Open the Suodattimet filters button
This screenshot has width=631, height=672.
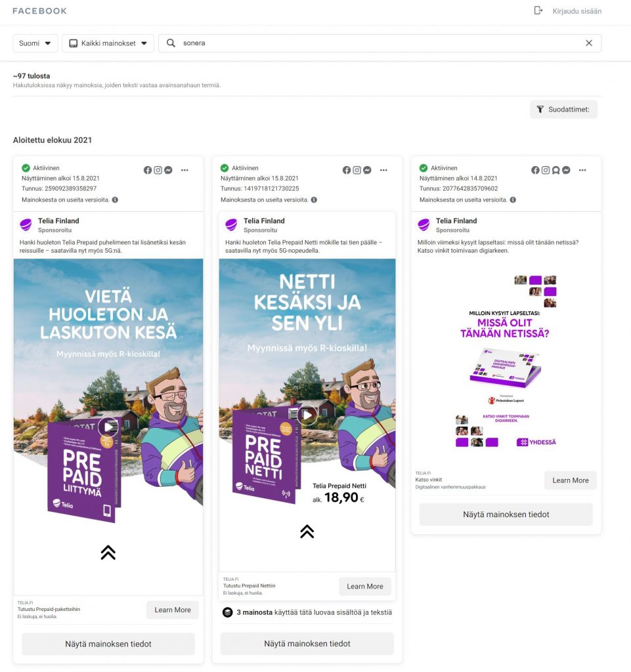(x=563, y=110)
